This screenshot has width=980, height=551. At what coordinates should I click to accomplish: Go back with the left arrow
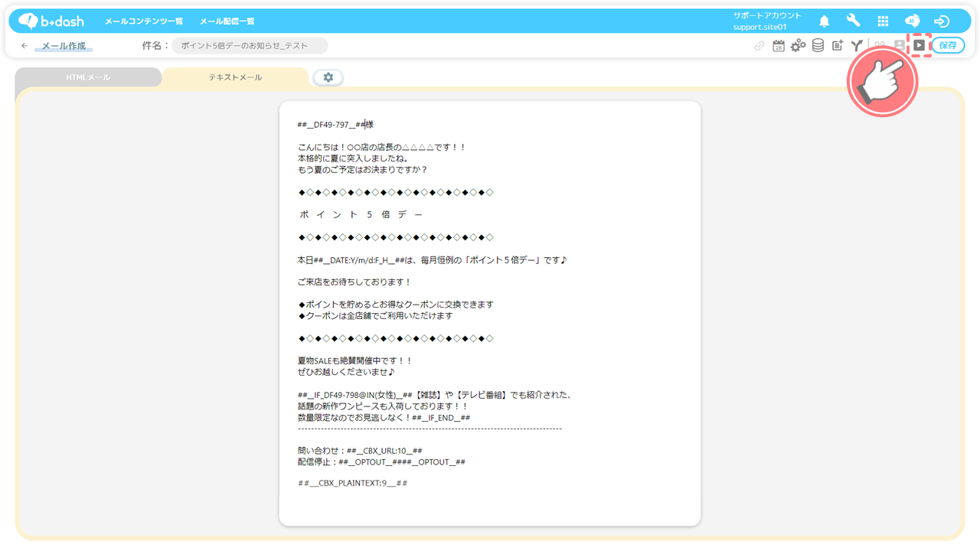[x=24, y=46]
